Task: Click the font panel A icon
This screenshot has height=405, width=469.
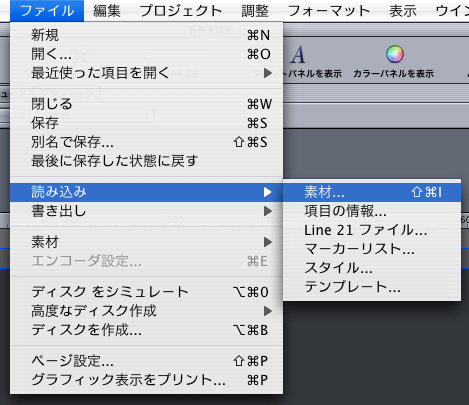Action: (298, 54)
